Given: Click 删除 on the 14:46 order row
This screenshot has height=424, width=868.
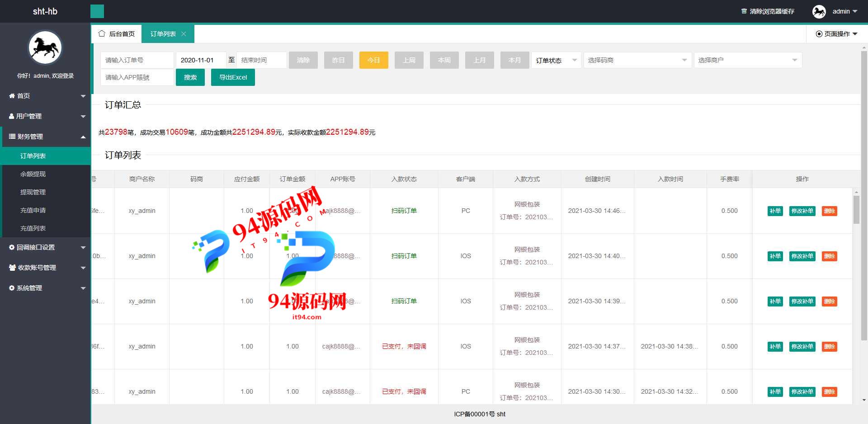Looking at the screenshot, I should coord(830,211).
